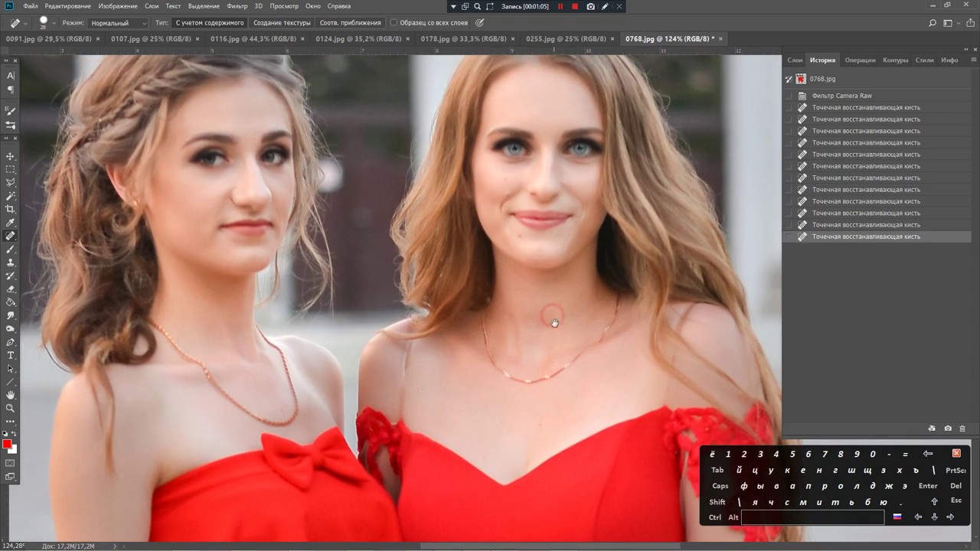
Task: Switch to the Слои panel tab
Action: tap(795, 60)
